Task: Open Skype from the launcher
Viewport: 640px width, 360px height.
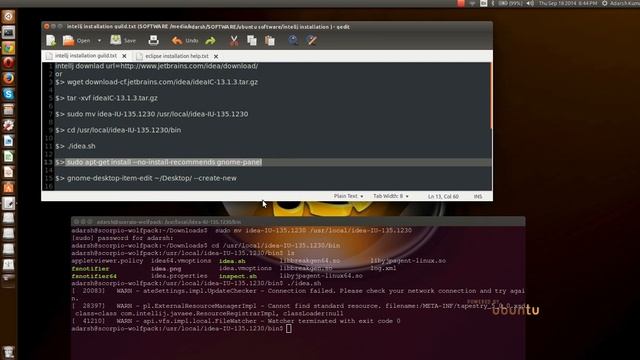Action: tap(8, 94)
